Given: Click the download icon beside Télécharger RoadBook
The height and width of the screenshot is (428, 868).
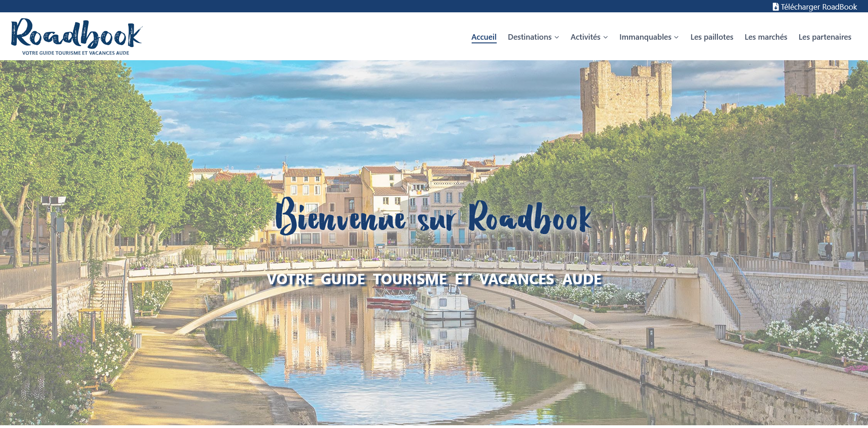Looking at the screenshot, I should click(775, 7).
